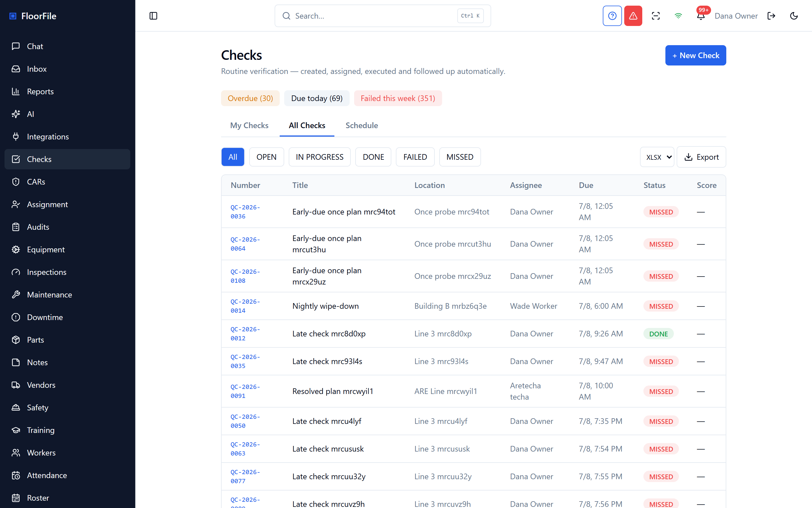
Task: Open Inbox from the sidebar
Action: [67, 69]
